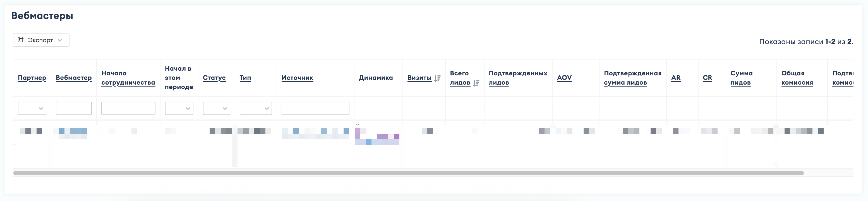The image size is (868, 201).
Task: Sort by Тип column header
Action: pyautogui.click(x=245, y=78)
